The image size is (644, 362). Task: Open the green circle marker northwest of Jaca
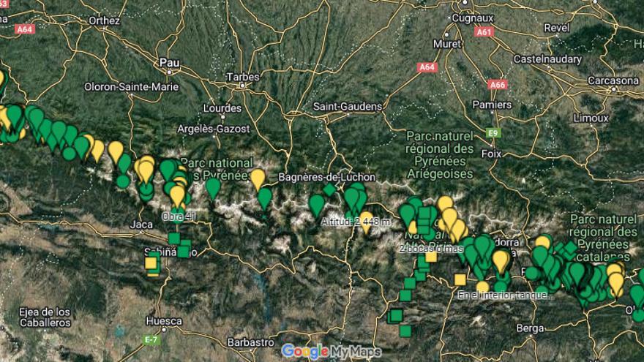123,181
